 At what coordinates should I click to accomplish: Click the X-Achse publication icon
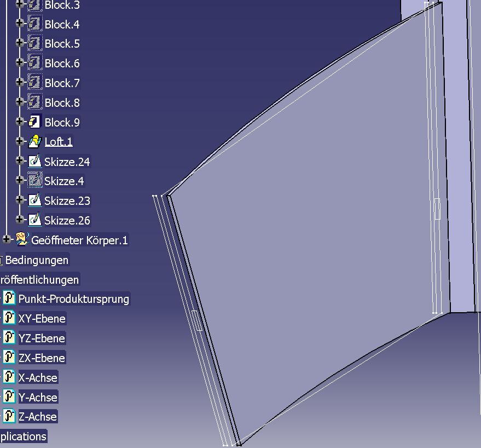(9, 377)
